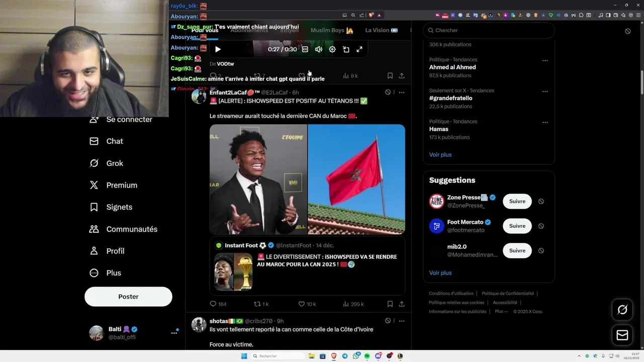Open Communautés in the sidebar
Viewport: 644px width, 362px height.
123,229
